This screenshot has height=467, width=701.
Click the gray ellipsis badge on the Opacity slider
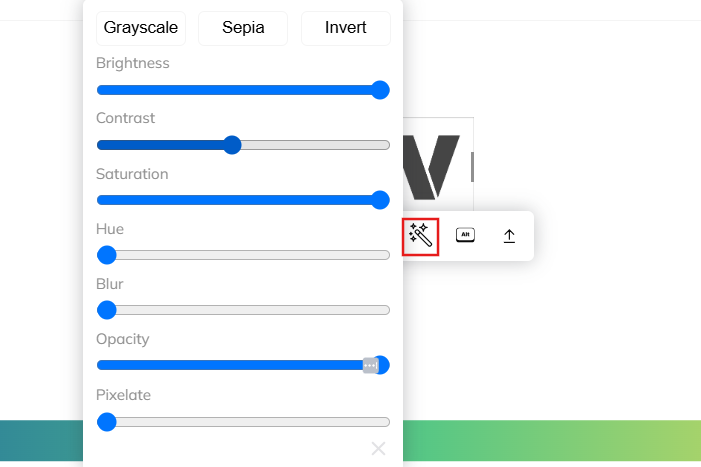[x=370, y=366]
